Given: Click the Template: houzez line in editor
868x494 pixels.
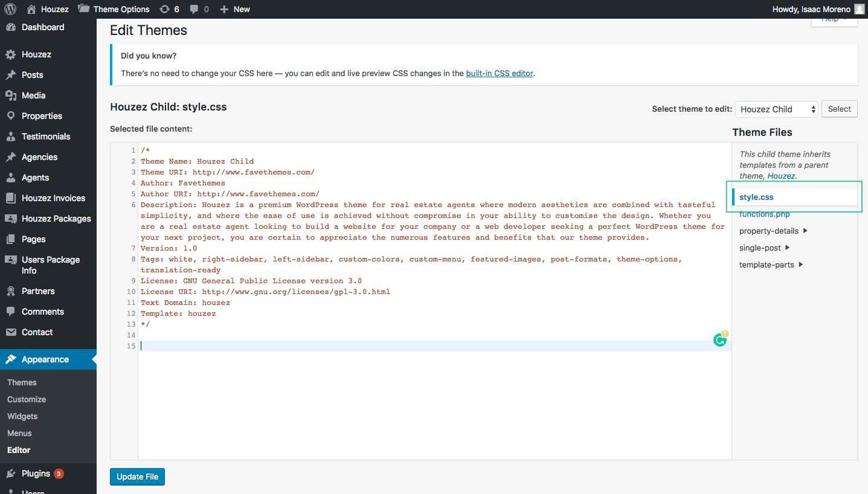Looking at the screenshot, I should (178, 313).
